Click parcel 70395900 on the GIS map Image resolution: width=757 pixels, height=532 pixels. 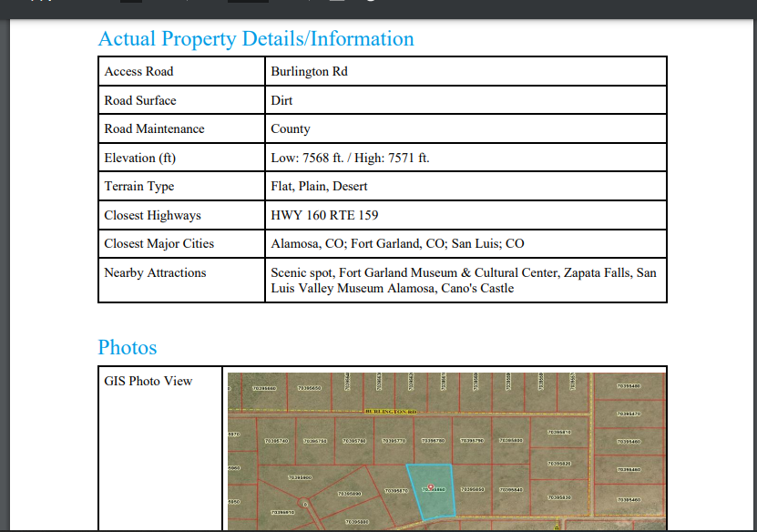click(300, 477)
